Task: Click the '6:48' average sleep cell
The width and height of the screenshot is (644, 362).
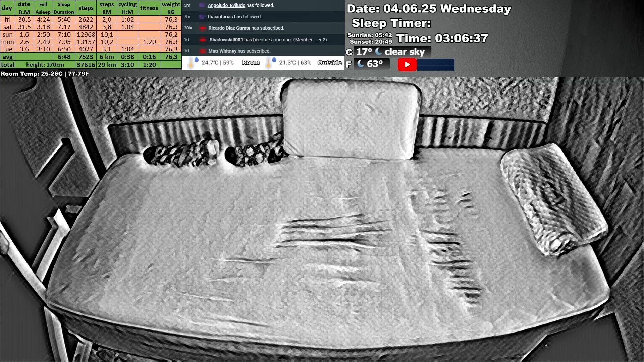Action: [x=64, y=57]
